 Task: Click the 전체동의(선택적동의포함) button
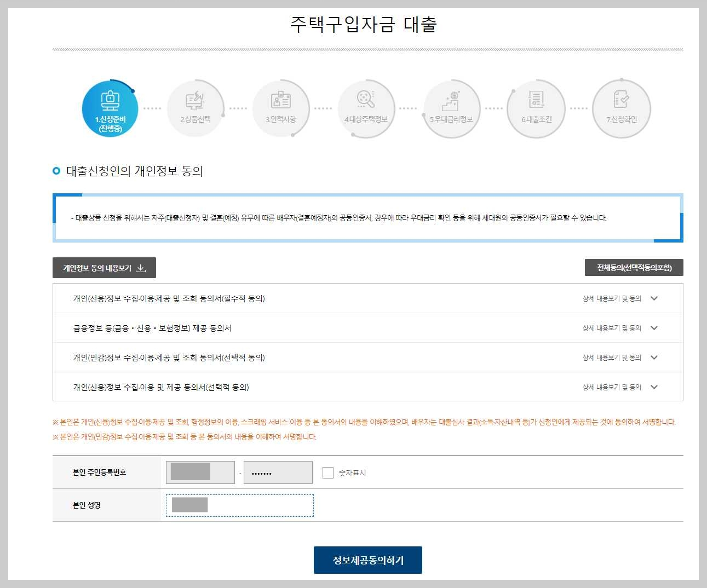tap(634, 267)
